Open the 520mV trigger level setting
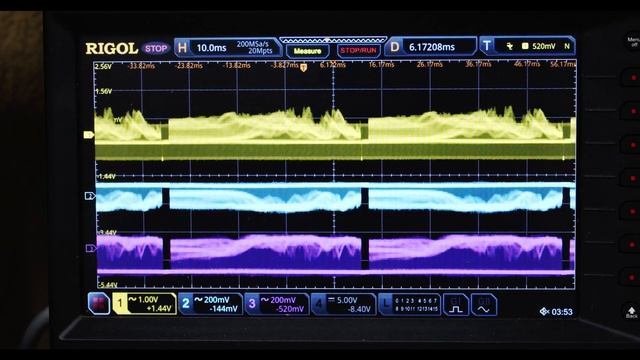This screenshot has height=360, width=640. [544, 46]
